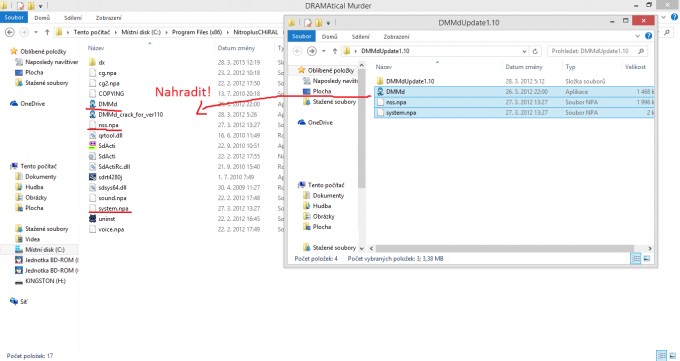Click right scroll arrow in DMMdUpdate1.10 file list
Image resolution: width=680 pixels, height=361 pixels.
[650, 248]
